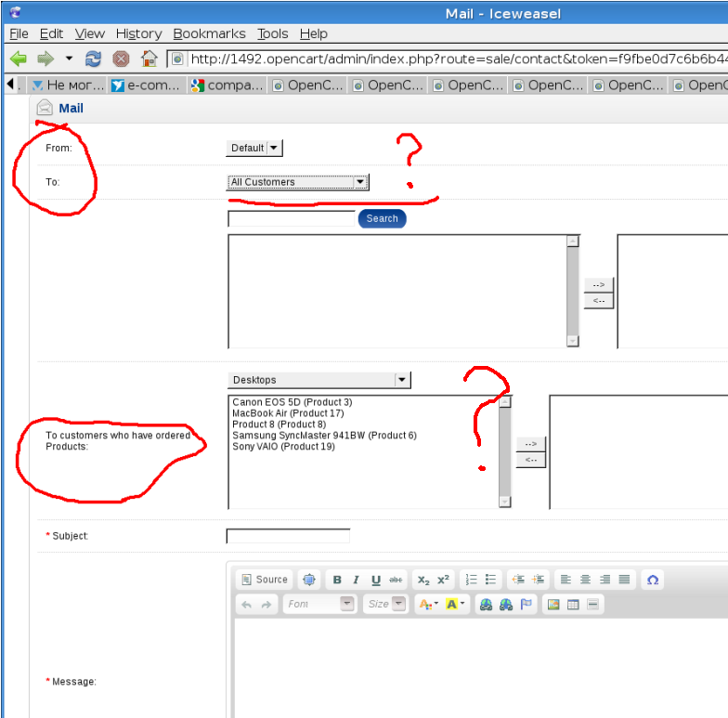Viewport: 728px width, 718px height.
Task: Open the Edit menu
Action: click(x=51, y=33)
